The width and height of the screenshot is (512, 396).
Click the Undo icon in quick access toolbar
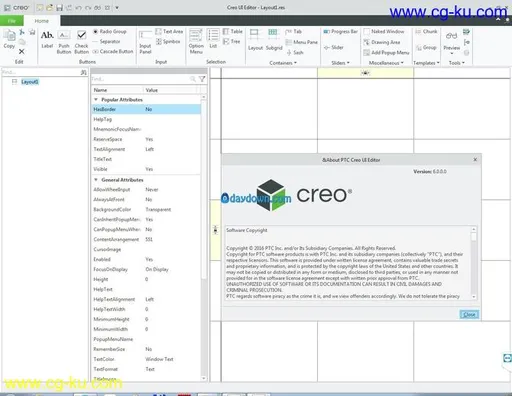pos(78,8)
